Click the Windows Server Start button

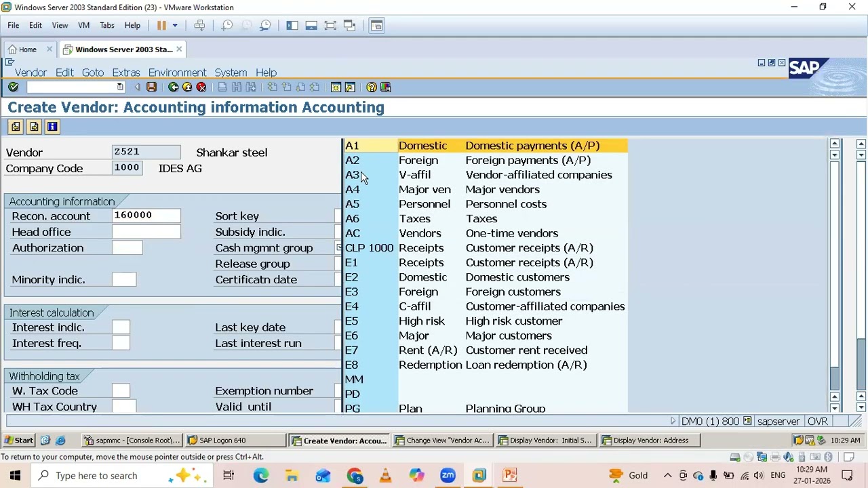pyautogui.click(x=18, y=441)
